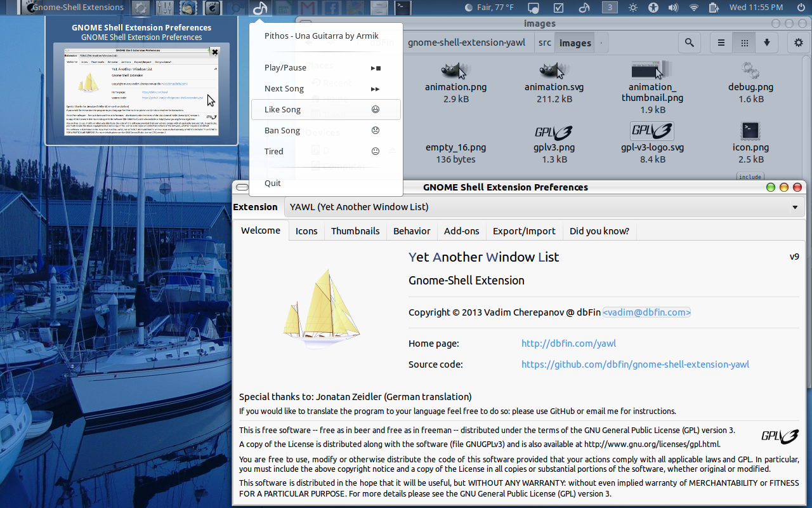Click the vadim@dbfin.com email link
The height and width of the screenshot is (508, 812).
point(646,312)
